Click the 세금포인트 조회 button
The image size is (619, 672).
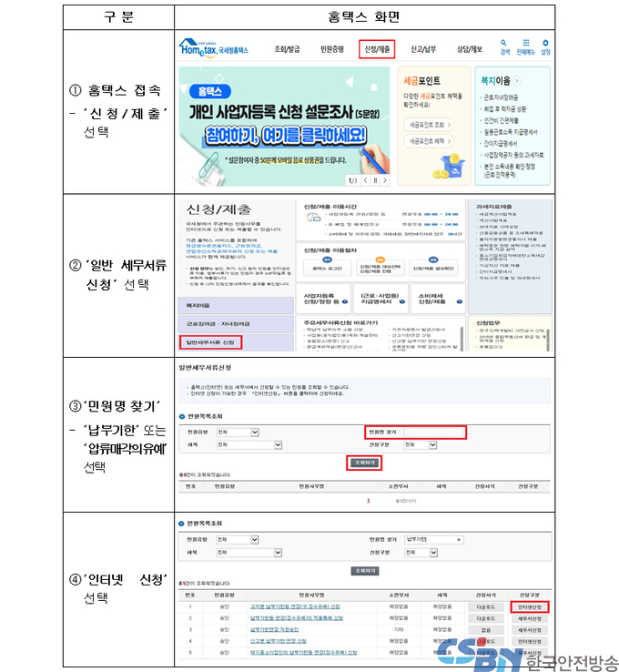pyautogui.click(x=429, y=125)
